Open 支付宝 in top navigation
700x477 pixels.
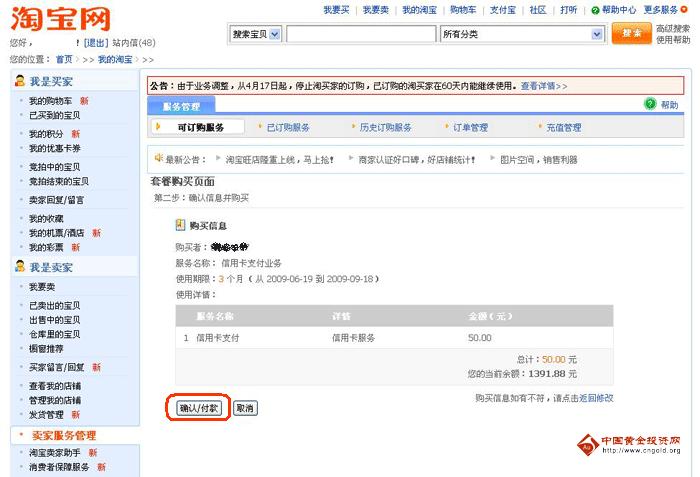click(503, 10)
